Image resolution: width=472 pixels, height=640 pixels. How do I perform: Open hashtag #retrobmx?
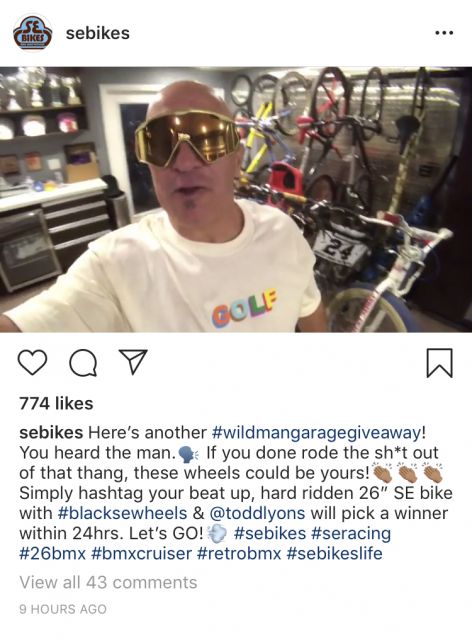(239, 553)
